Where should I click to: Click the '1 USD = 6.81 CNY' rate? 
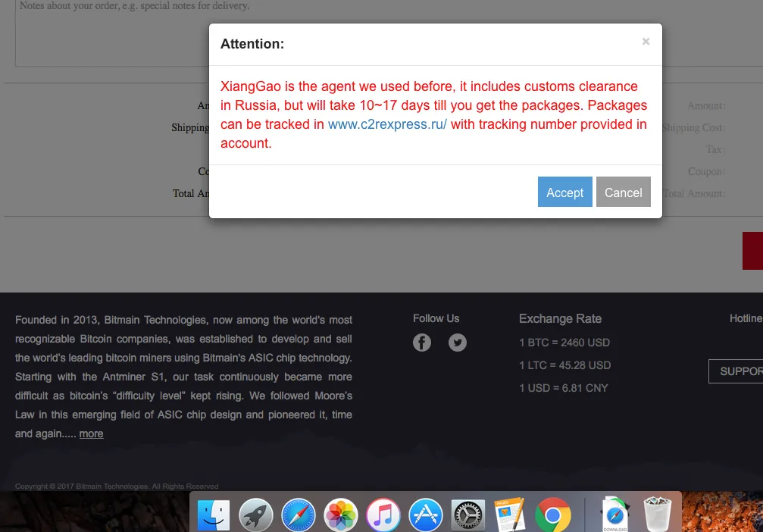click(x=564, y=388)
